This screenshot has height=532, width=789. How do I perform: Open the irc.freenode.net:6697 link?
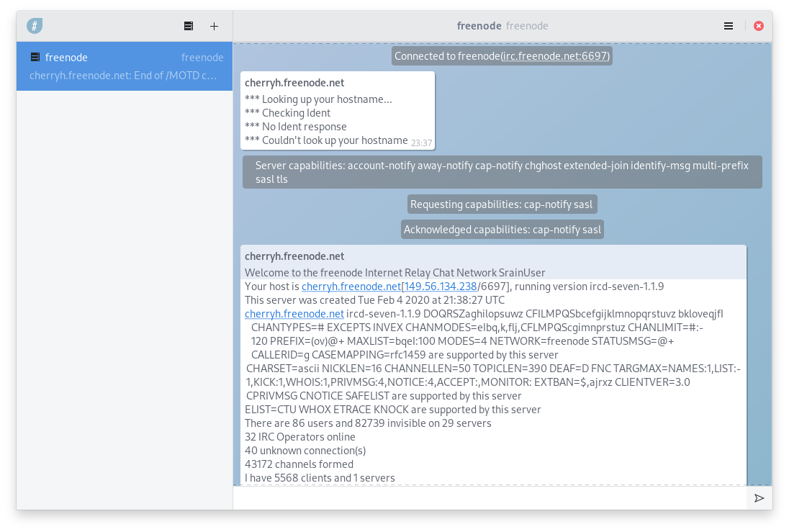tap(554, 56)
